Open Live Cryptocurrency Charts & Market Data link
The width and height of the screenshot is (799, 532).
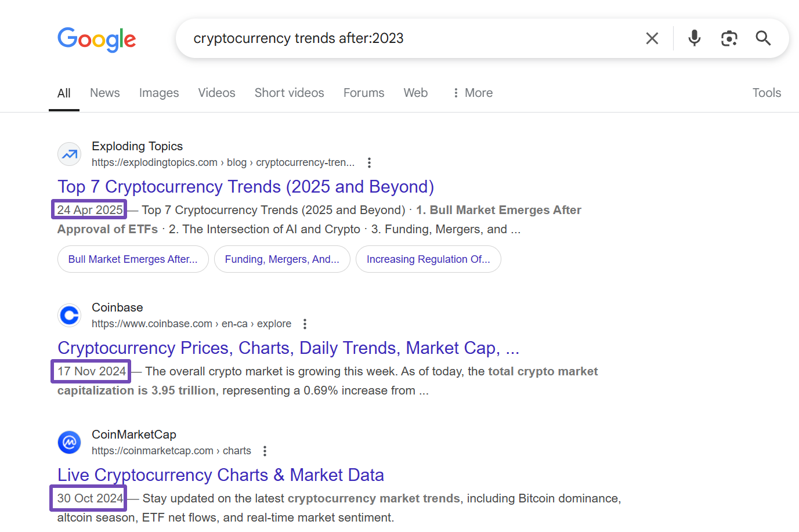220,475
